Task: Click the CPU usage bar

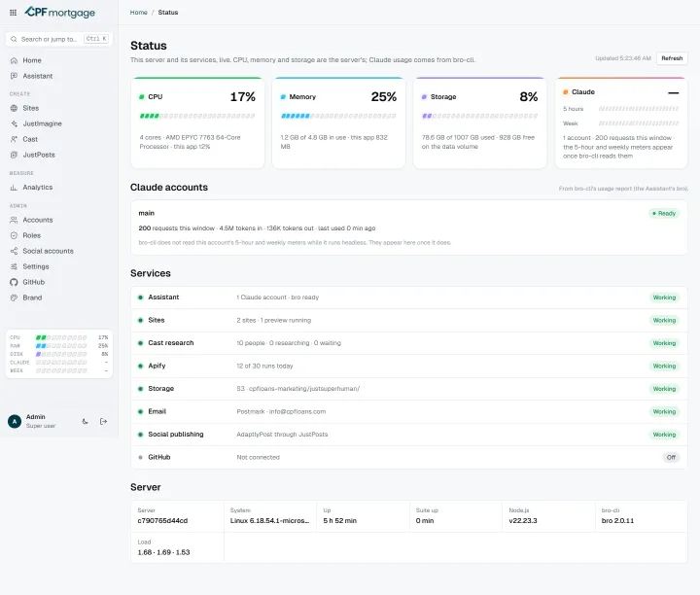Action: (x=197, y=116)
